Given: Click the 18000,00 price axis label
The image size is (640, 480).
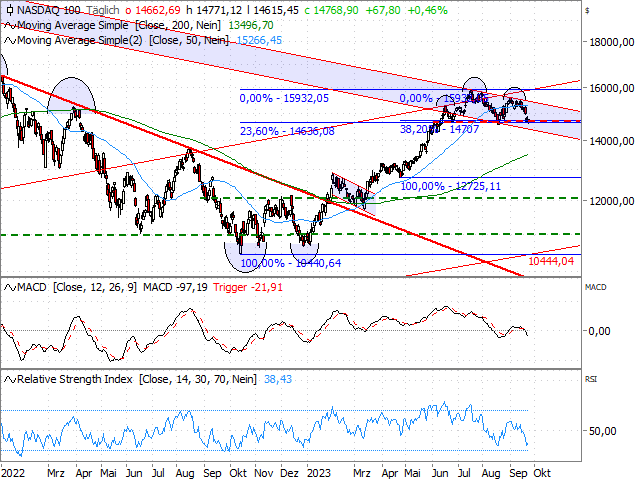Looking at the screenshot, I should pyautogui.click(x=612, y=42).
